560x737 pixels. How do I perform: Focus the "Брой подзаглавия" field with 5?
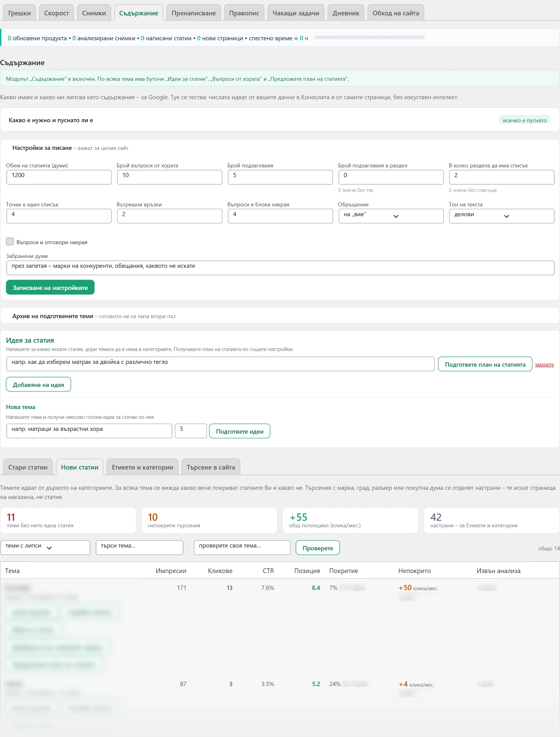(x=280, y=177)
